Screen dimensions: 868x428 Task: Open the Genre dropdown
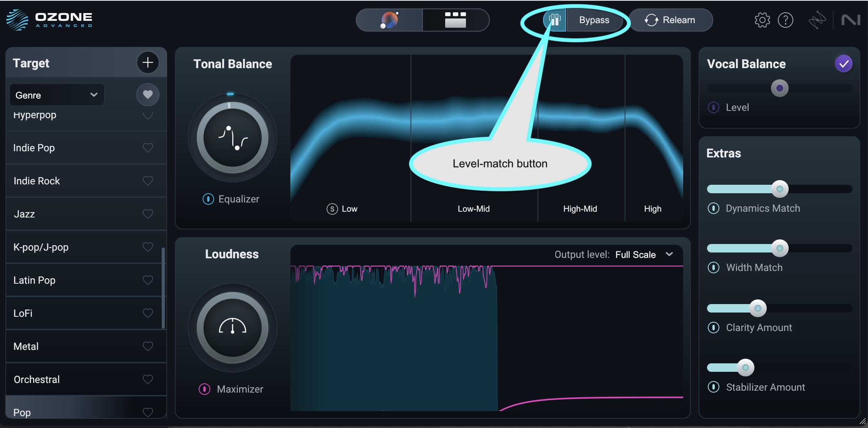pos(57,95)
